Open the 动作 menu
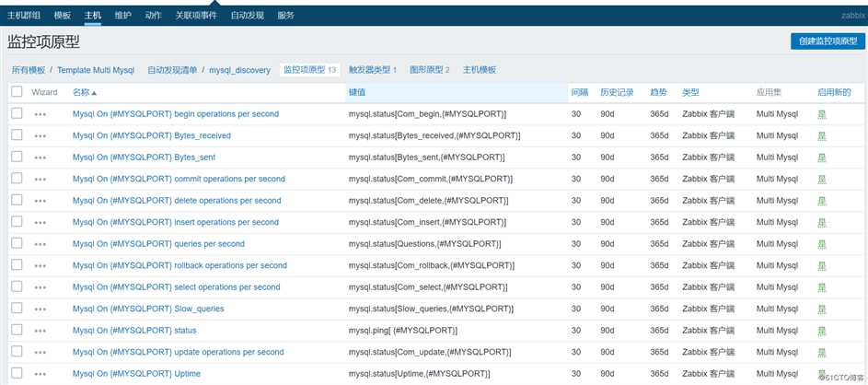The width and height of the screenshot is (868, 385). (153, 16)
